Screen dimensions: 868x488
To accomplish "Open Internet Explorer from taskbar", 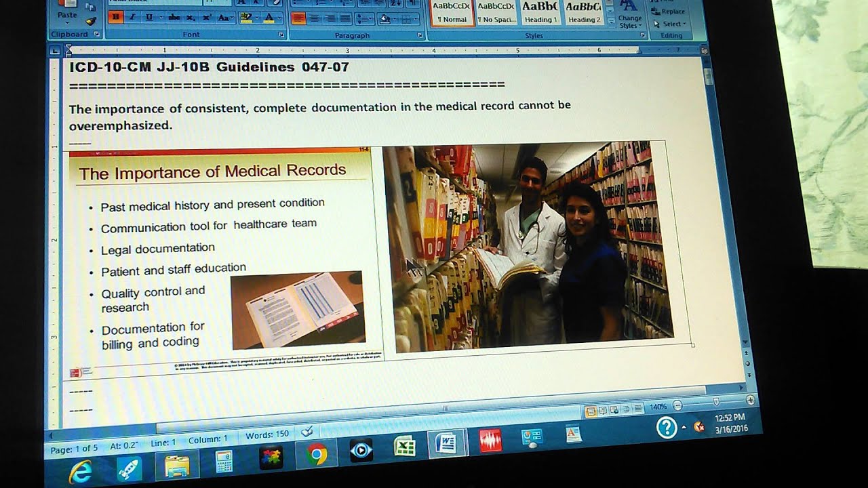I will (81, 472).
